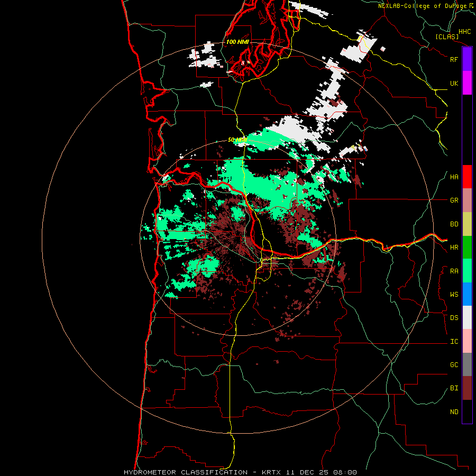
Task: Click the HHC product label
Action: tap(464, 32)
